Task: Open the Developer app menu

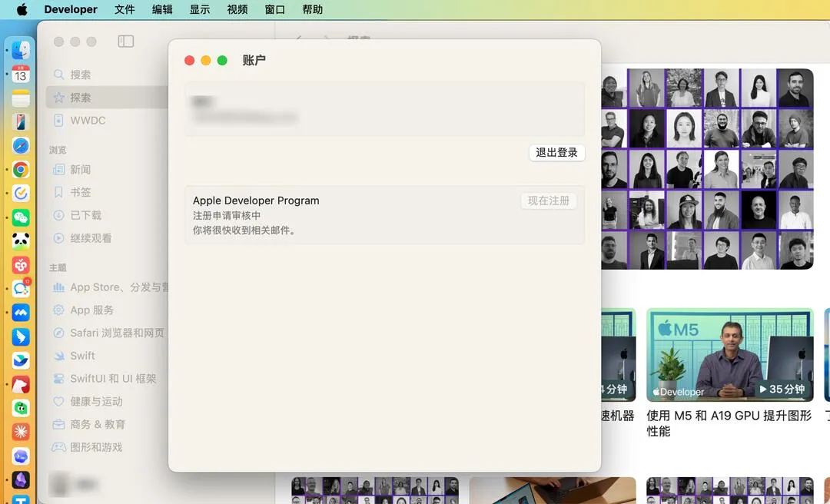Action: (71, 9)
